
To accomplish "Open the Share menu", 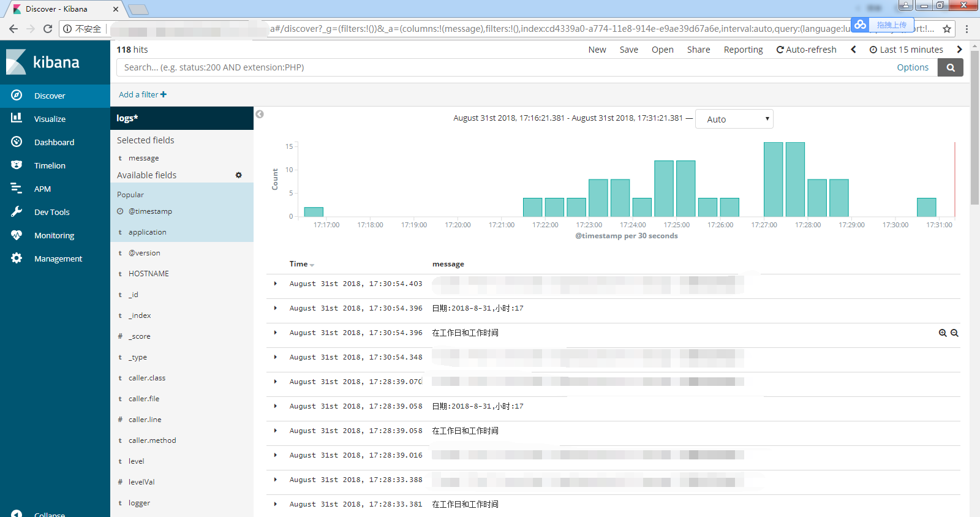I will 698,50.
